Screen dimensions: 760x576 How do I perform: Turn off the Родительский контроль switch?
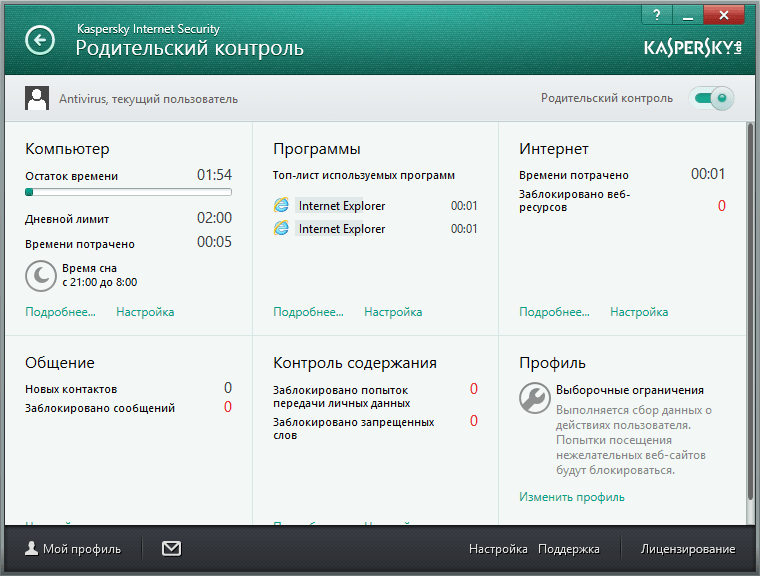[711, 98]
